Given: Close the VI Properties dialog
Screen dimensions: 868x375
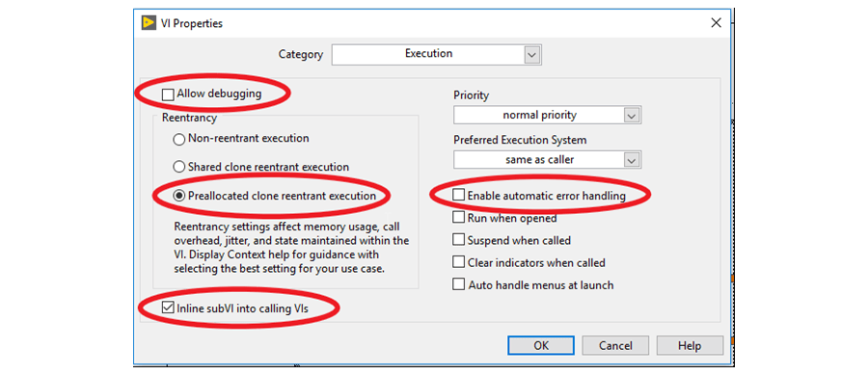Looking at the screenshot, I should click(x=716, y=23).
